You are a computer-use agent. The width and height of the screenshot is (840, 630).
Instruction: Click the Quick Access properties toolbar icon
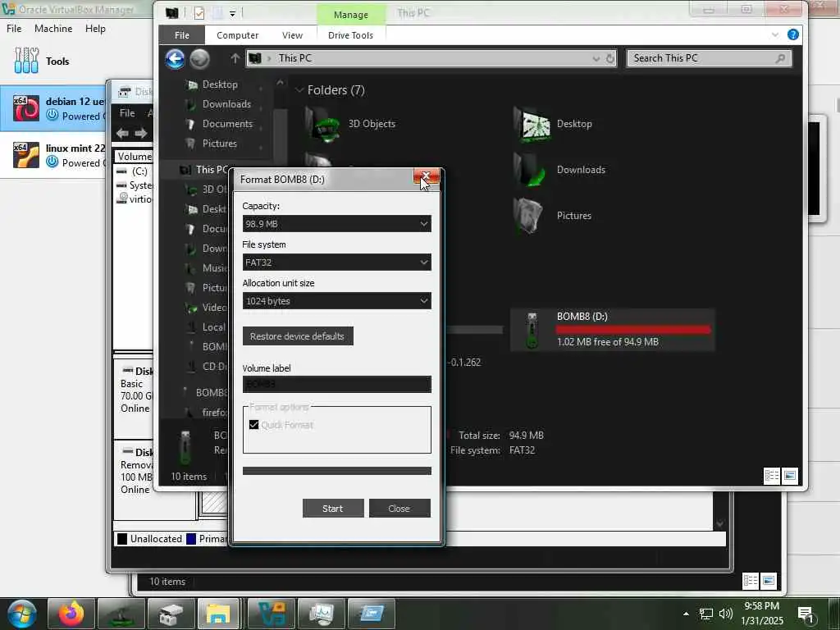pyautogui.click(x=199, y=13)
